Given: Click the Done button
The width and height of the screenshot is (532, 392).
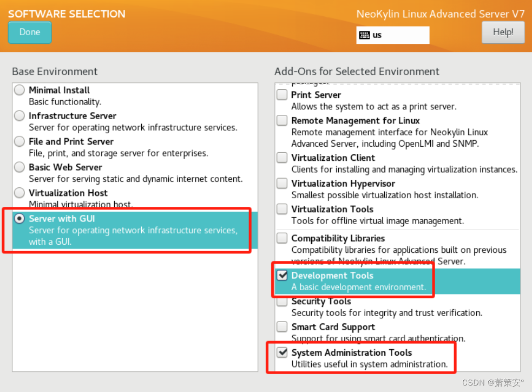Looking at the screenshot, I should pyautogui.click(x=30, y=32).
